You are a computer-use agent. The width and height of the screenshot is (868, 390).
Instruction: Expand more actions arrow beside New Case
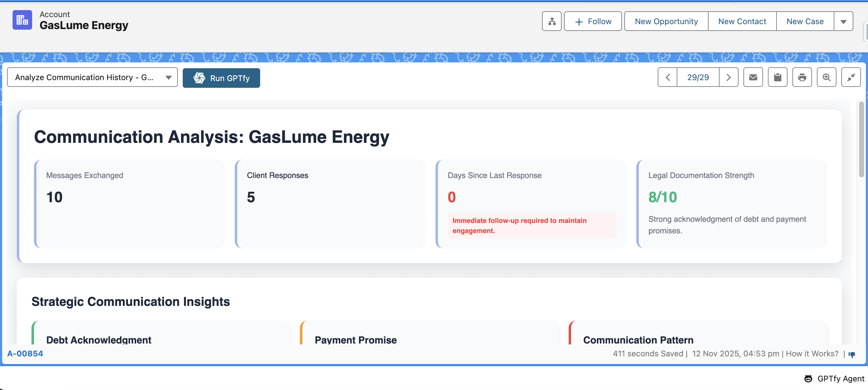coord(843,21)
